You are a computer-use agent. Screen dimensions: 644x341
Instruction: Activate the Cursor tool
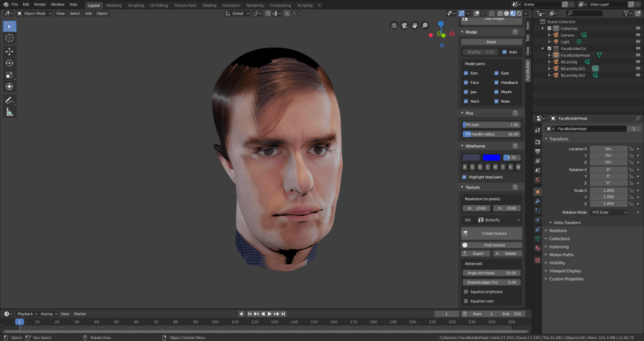(x=9, y=38)
